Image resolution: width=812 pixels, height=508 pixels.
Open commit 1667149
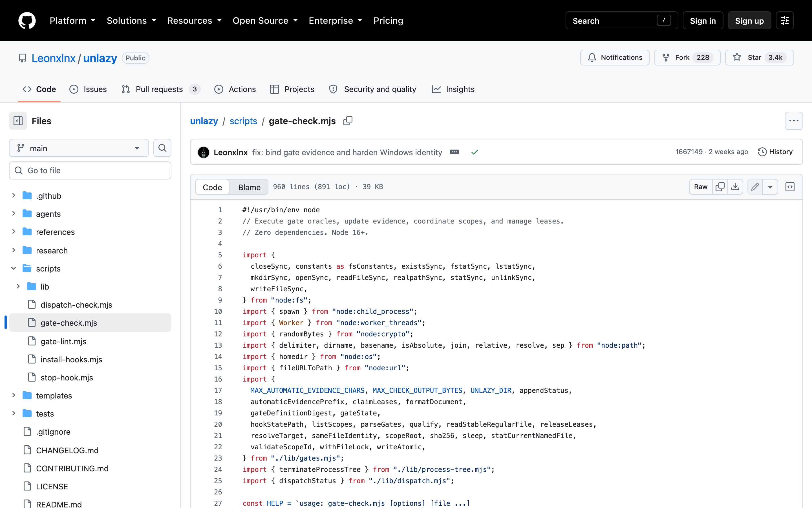pyautogui.click(x=689, y=152)
